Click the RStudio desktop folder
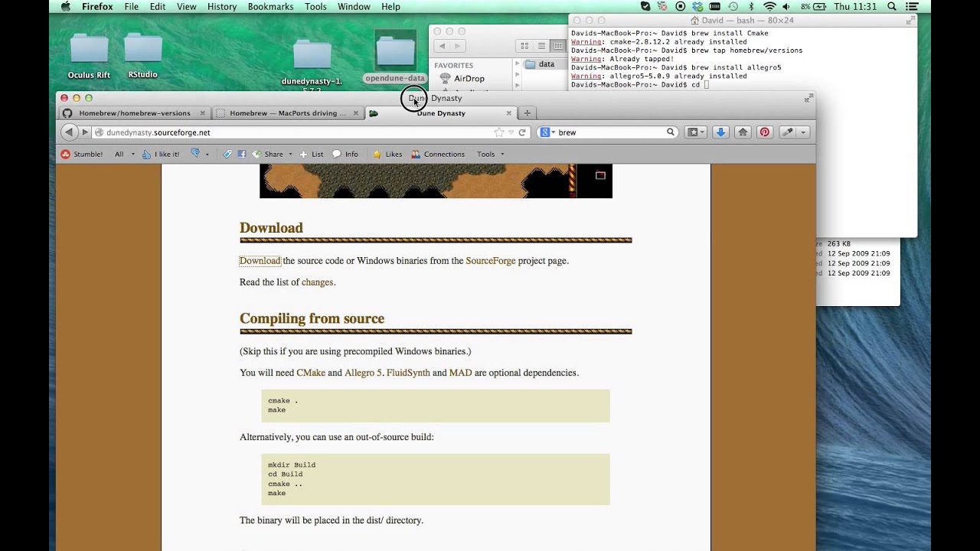The height and width of the screenshot is (551, 980). [143, 54]
